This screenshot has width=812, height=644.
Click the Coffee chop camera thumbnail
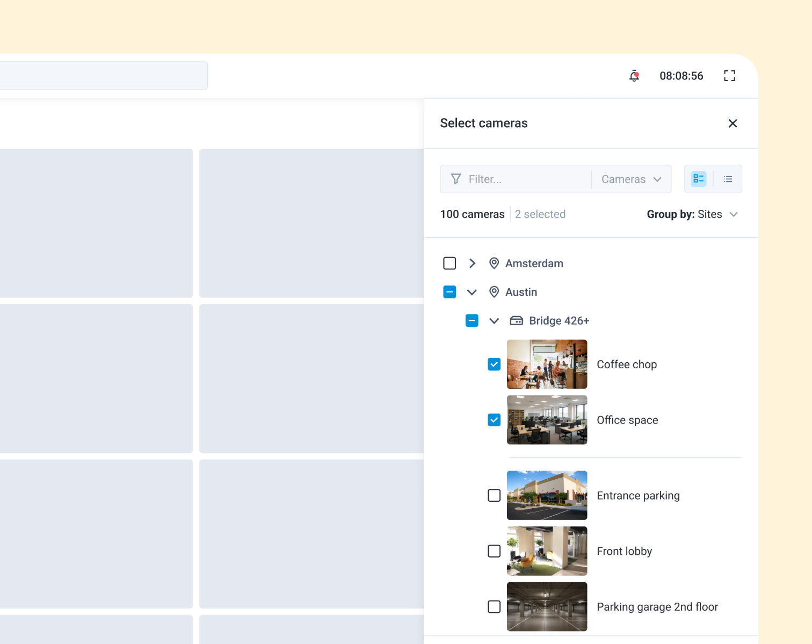547,364
